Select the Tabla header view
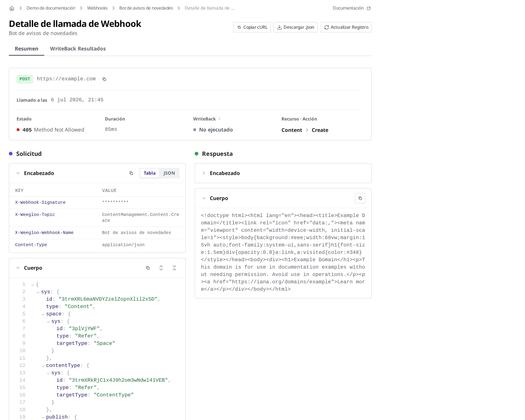The width and height of the screenshot is (525, 420). (x=149, y=173)
